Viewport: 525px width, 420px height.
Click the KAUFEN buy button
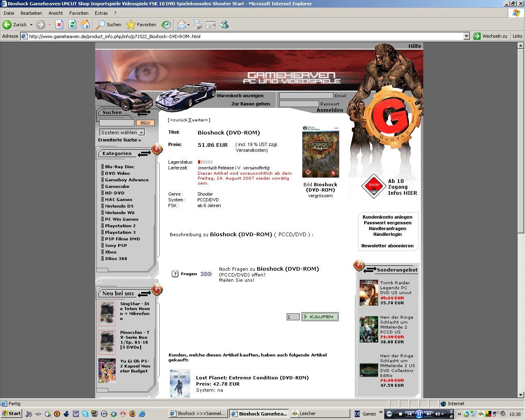[320, 317]
